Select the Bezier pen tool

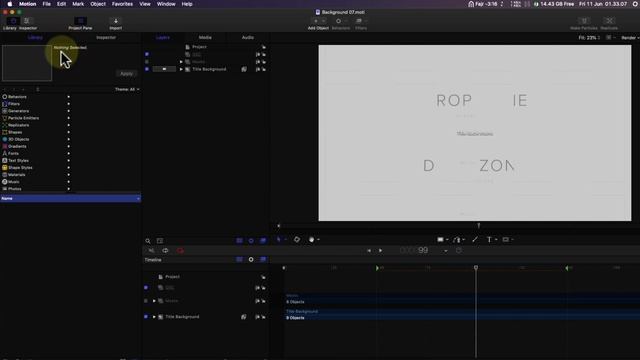(x=457, y=240)
